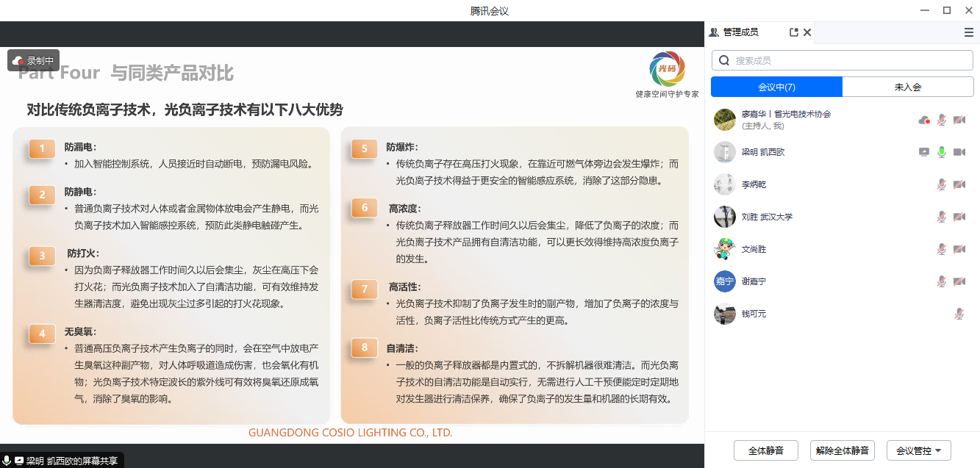Enable 李炳乾's camera

[959, 184]
